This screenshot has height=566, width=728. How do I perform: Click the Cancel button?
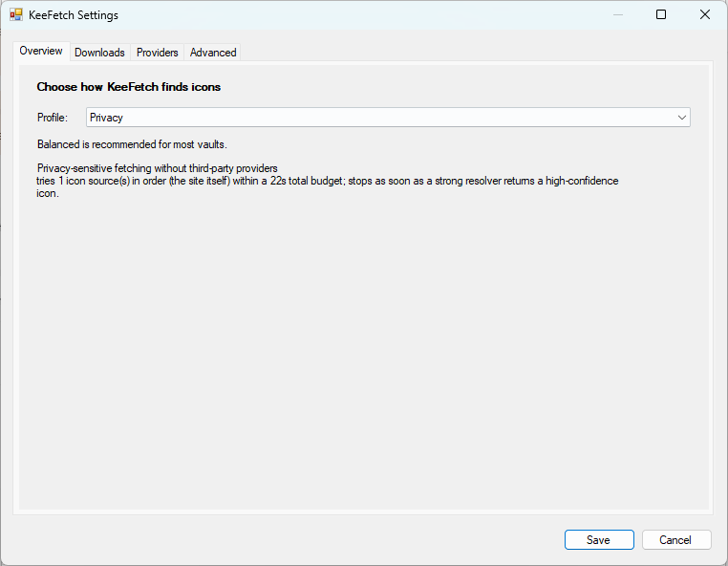[676, 539]
